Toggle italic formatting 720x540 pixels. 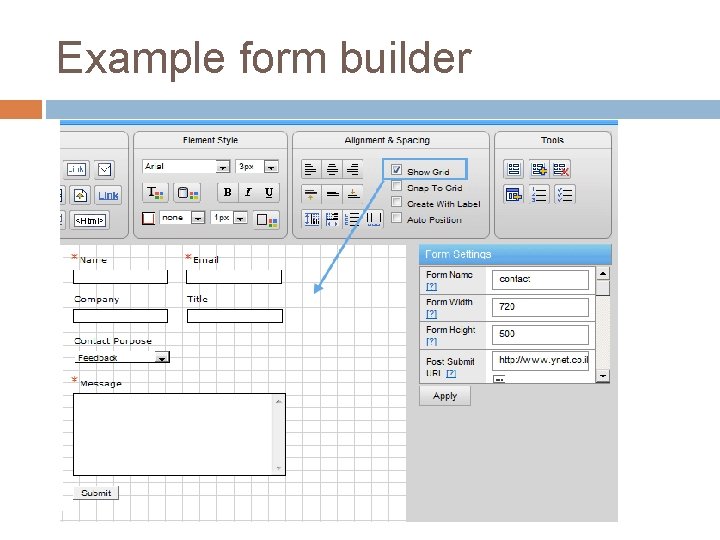[x=248, y=192]
